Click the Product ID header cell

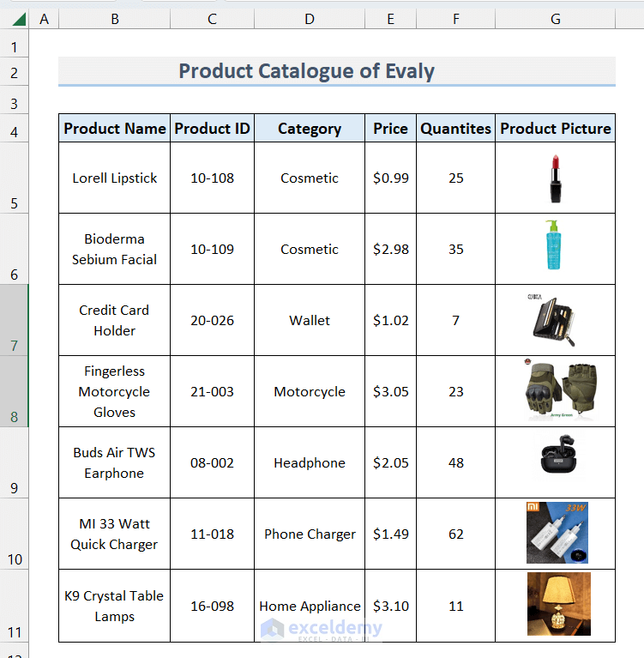click(x=213, y=128)
